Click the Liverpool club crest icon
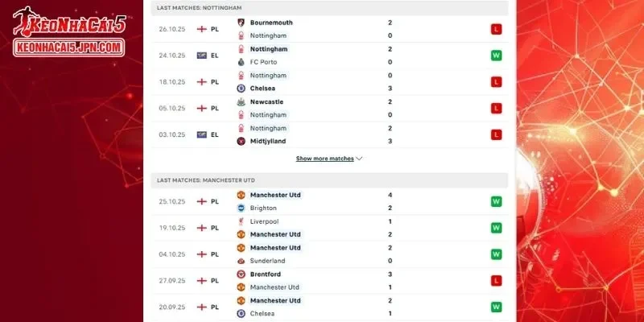 click(241, 221)
